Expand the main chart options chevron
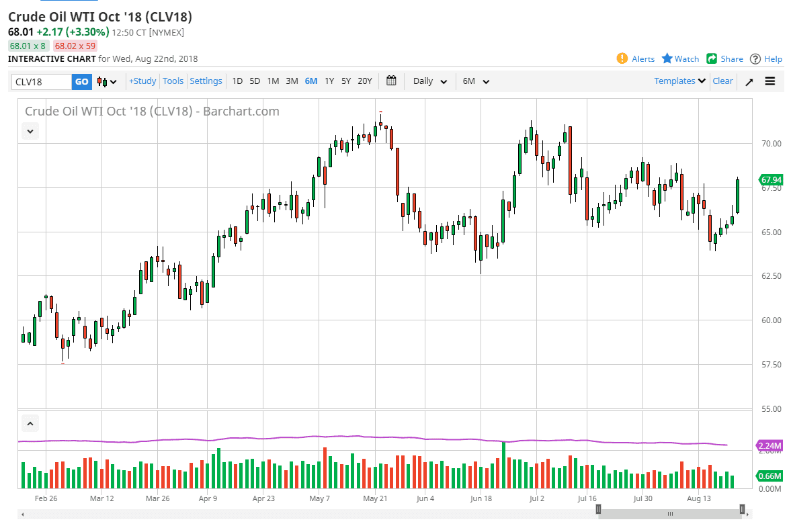Viewport: 789px width, 532px height. tap(30, 131)
